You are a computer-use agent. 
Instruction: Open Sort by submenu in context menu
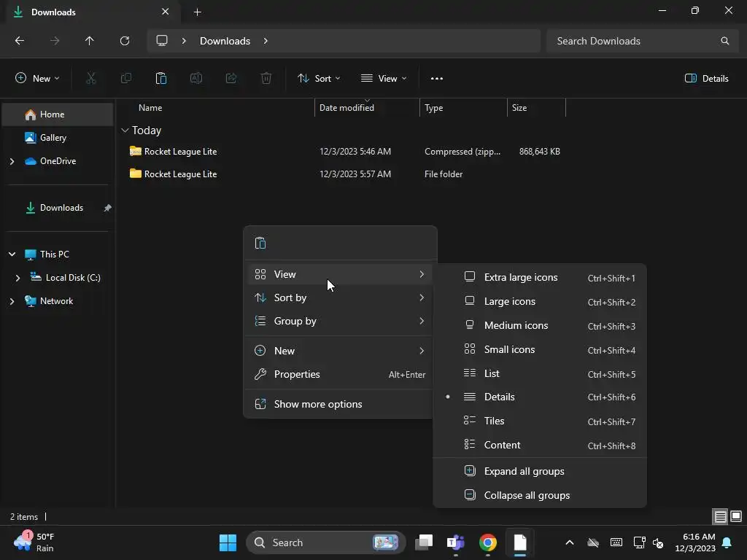point(340,297)
